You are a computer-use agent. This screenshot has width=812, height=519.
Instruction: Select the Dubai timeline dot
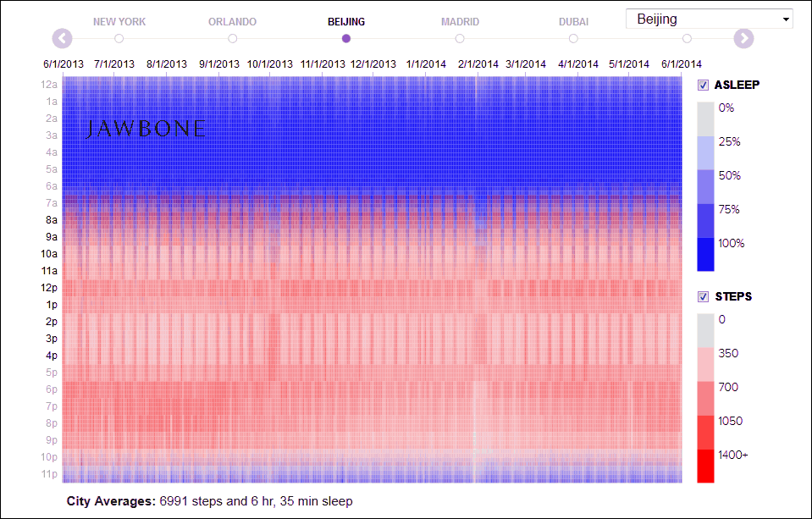pos(572,38)
